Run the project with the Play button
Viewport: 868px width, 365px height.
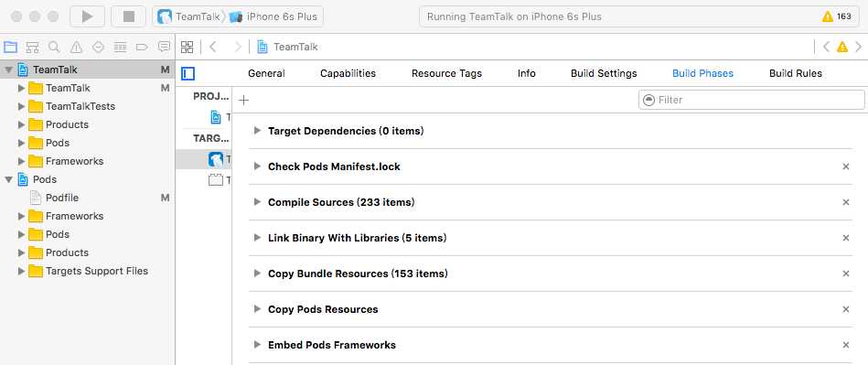(88, 16)
